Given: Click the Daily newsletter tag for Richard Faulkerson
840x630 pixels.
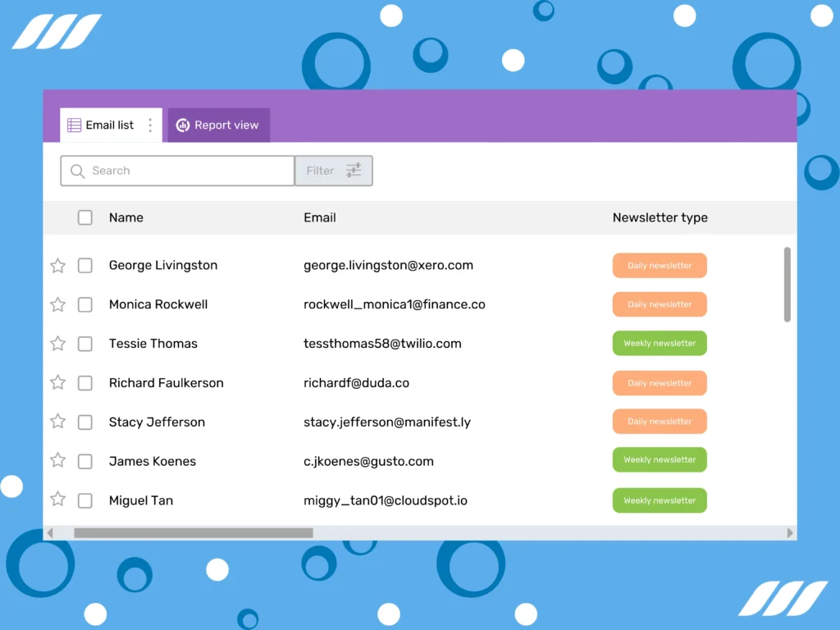Looking at the screenshot, I should [660, 382].
